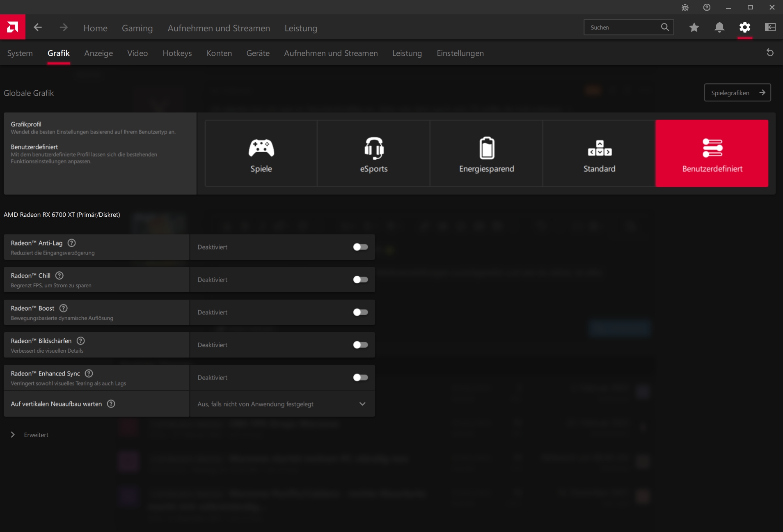The height and width of the screenshot is (532, 783).
Task: Enable Radeon Anti-Lag toggle
Action: (x=360, y=247)
